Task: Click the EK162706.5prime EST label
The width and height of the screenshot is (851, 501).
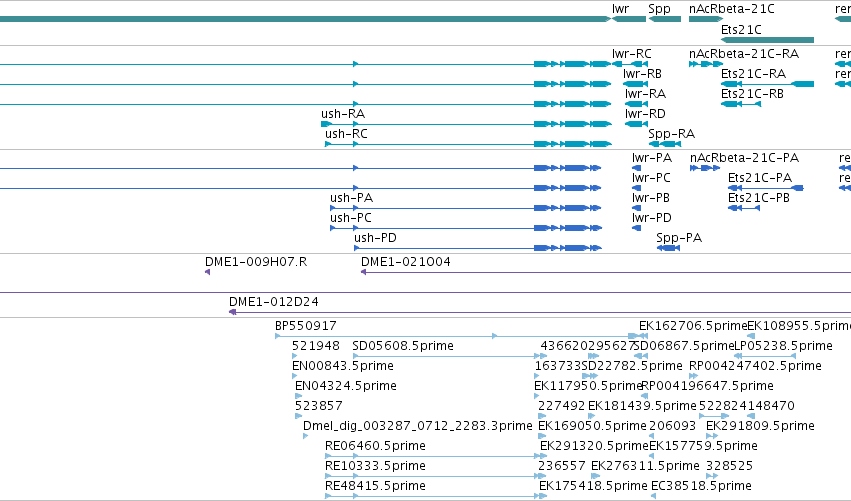Action: coord(693,326)
